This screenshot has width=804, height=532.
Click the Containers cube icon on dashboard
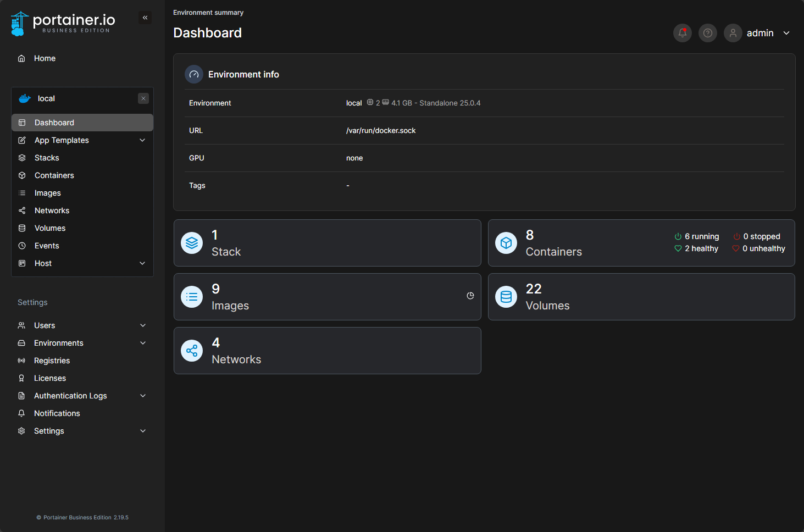tap(506, 243)
